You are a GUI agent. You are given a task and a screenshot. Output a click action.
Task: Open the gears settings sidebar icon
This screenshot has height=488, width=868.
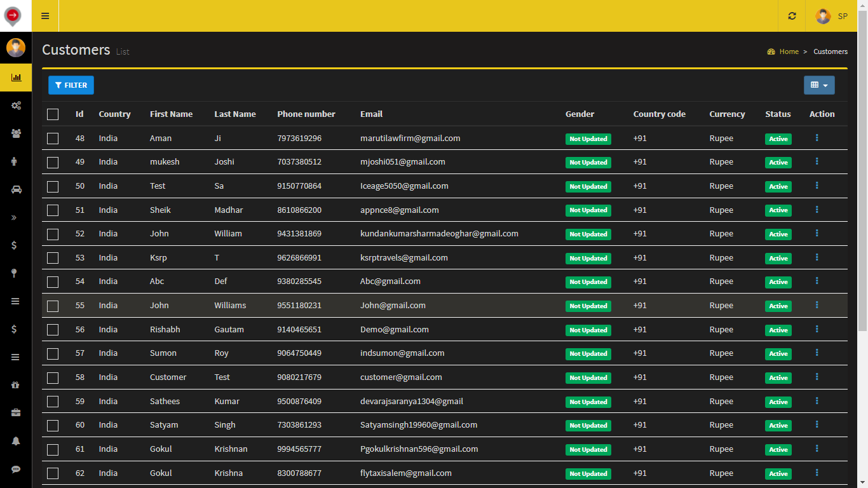pos(16,105)
